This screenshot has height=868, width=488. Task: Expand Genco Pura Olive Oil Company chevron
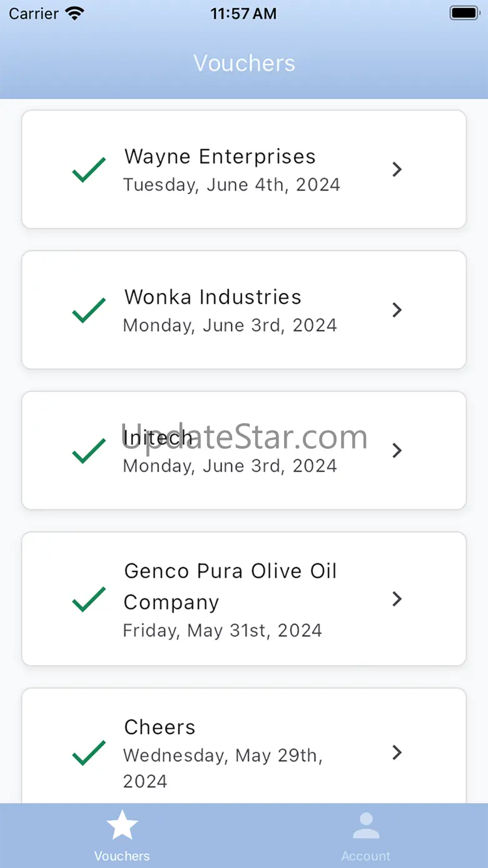pyautogui.click(x=397, y=599)
